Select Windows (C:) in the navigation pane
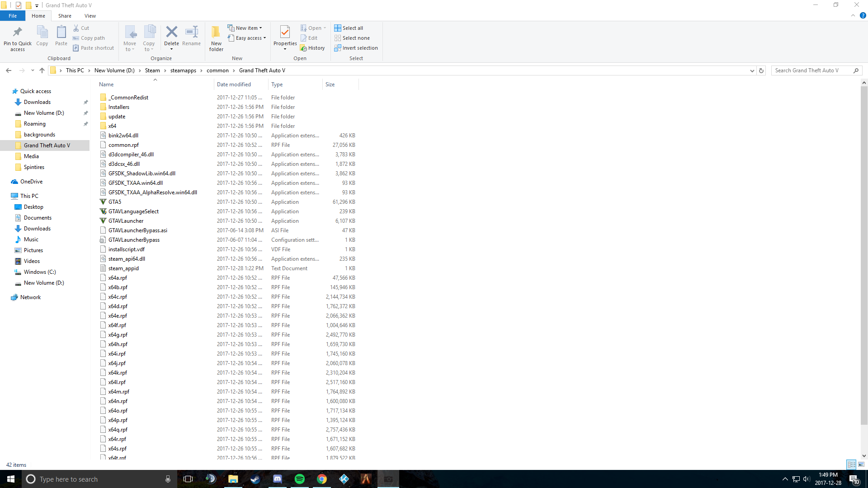 tap(40, 272)
